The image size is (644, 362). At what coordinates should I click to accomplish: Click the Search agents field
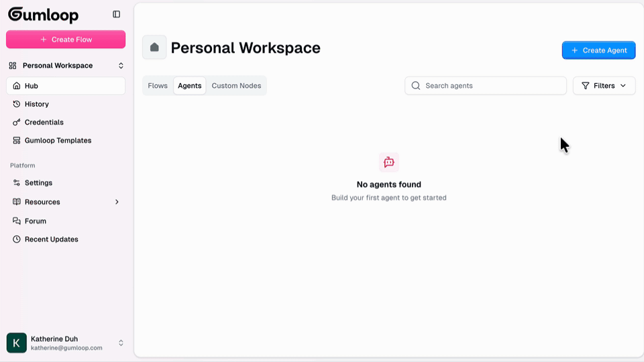pyautogui.click(x=486, y=86)
